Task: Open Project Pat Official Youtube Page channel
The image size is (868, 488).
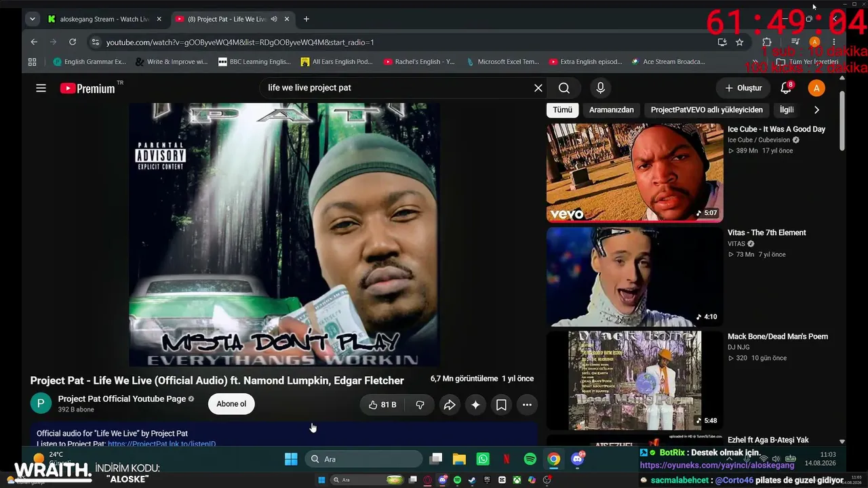Action: coord(122,399)
